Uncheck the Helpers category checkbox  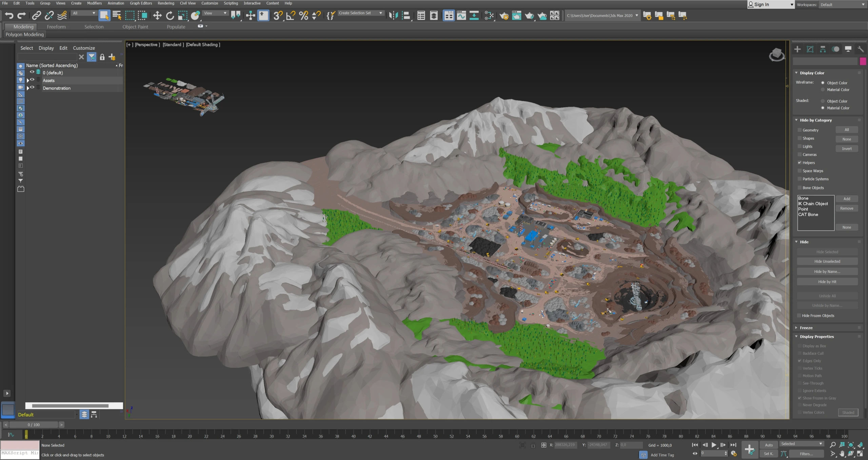point(800,163)
